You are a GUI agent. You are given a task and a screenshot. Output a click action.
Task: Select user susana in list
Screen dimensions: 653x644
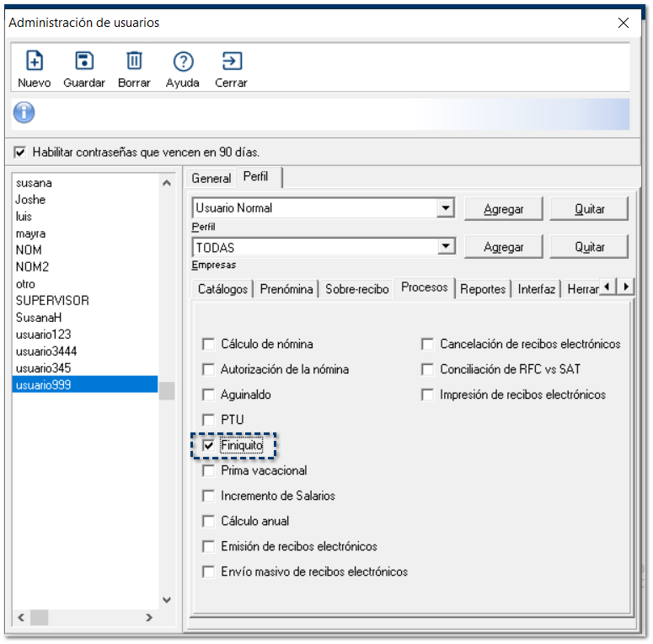85,183
